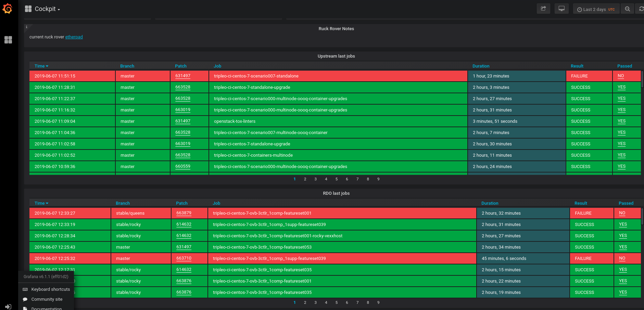Toggle the TV view mode monitor icon

[561, 9]
